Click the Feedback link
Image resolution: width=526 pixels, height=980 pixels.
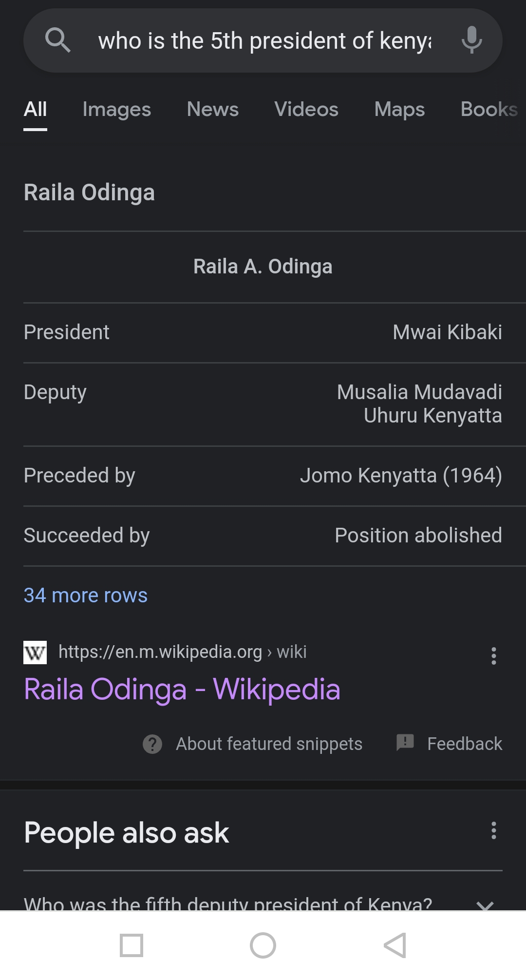point(464,744)
